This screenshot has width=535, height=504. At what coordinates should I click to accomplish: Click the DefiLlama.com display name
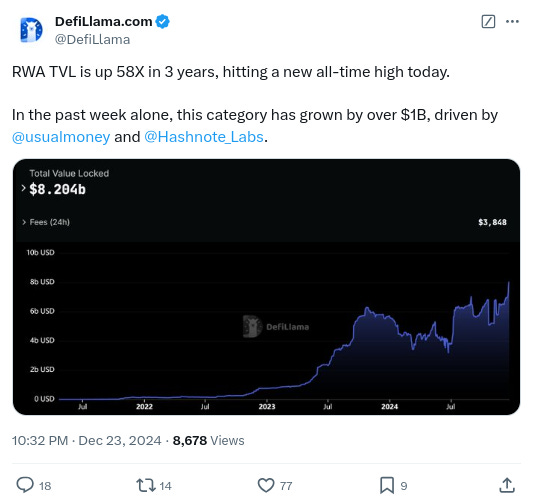(104, 21)
